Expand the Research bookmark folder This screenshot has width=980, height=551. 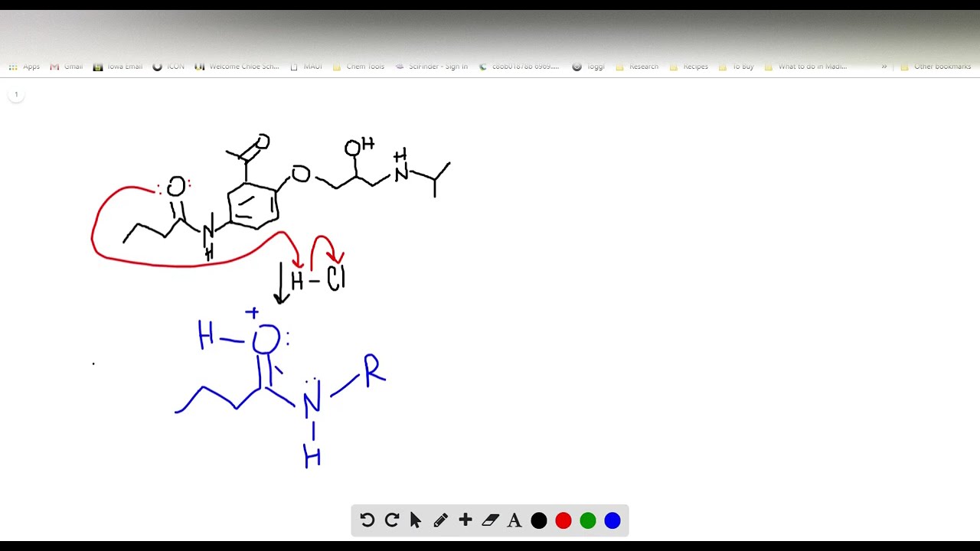coord(636,67)
